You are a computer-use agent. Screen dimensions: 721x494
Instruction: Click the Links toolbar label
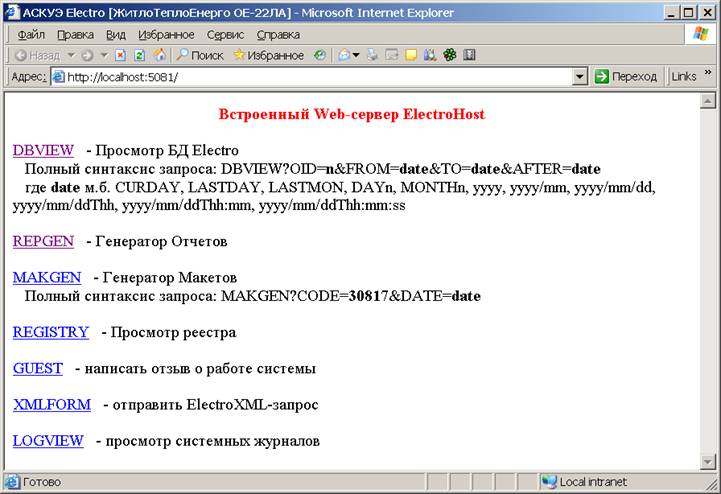(684, 77)
